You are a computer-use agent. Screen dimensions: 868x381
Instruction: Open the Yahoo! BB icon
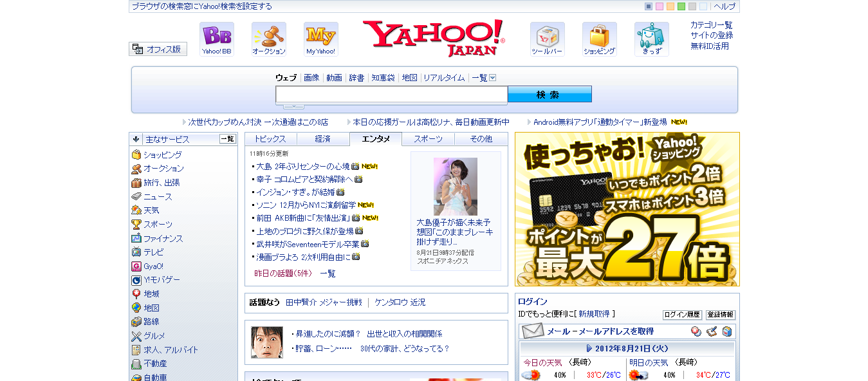[216, 39]
